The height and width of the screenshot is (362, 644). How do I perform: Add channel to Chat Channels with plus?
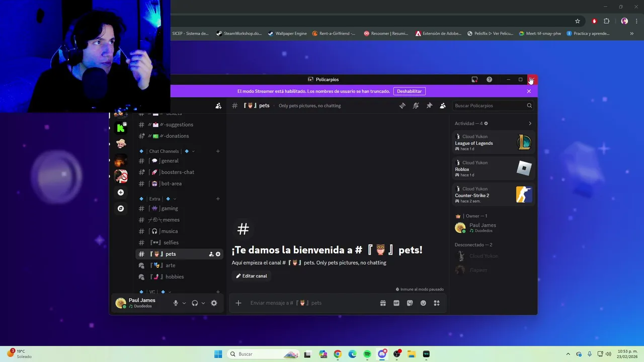tap(218, 151)
